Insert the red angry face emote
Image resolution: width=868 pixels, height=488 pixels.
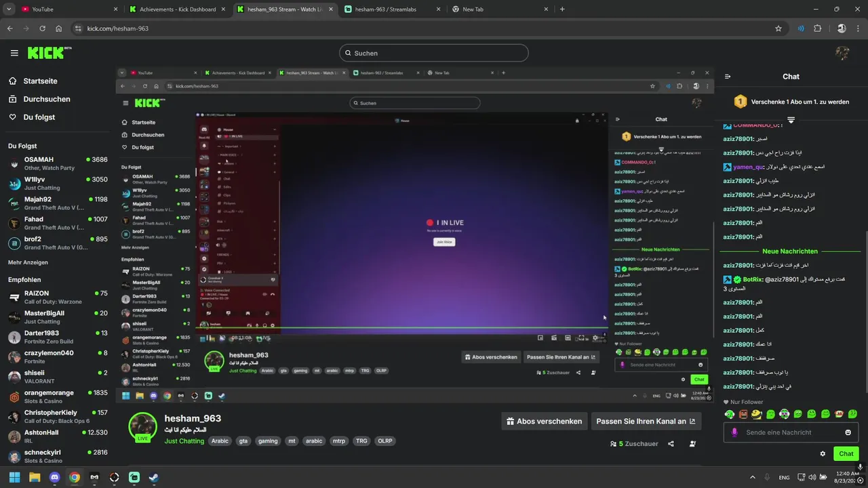tap(743, 414)
